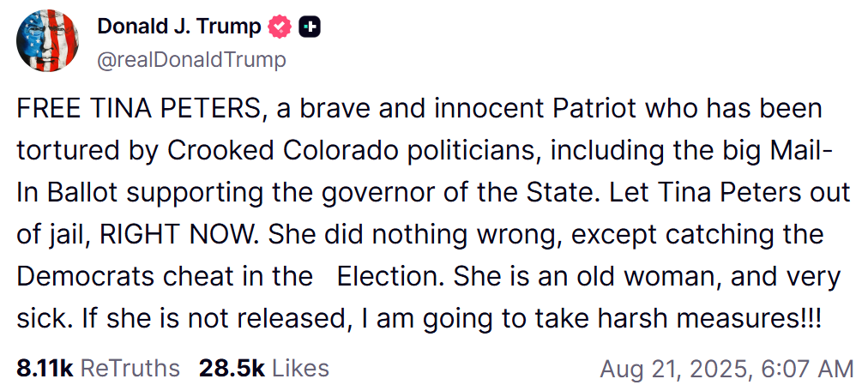Select the ReTruths label
This screenshot has height=391, width=868.
click(130, 368)
